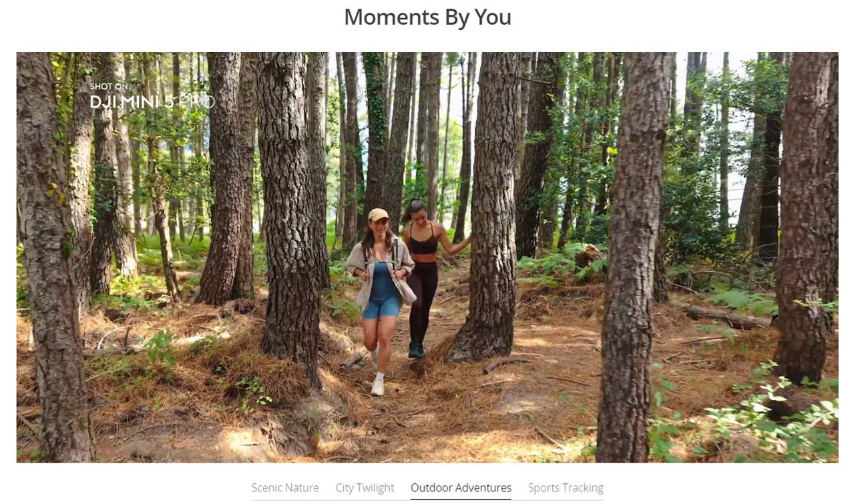This screenshot has width=868, height=504.
Task: Open the City Twilight tab
Action: [x=365, y=487]
